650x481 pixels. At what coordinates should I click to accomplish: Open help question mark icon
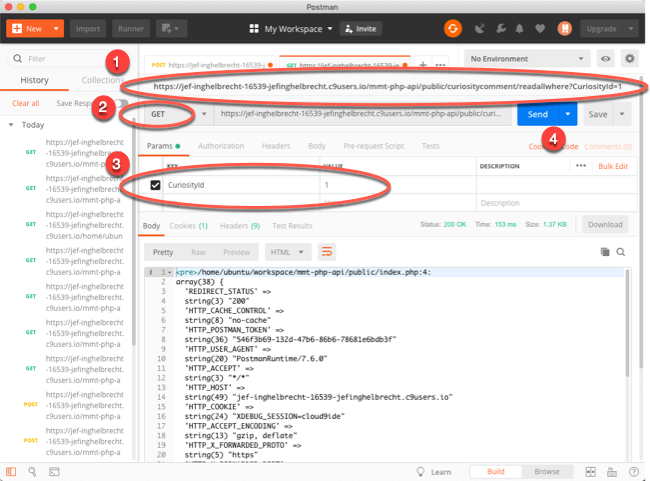point(633,472)
